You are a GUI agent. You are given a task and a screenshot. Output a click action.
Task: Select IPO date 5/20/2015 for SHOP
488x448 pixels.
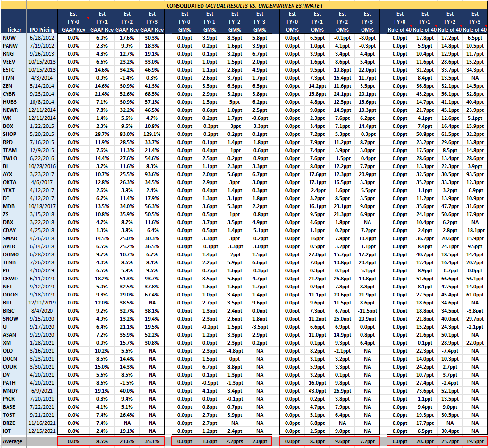pyautogui.click(x=42, y=134)
